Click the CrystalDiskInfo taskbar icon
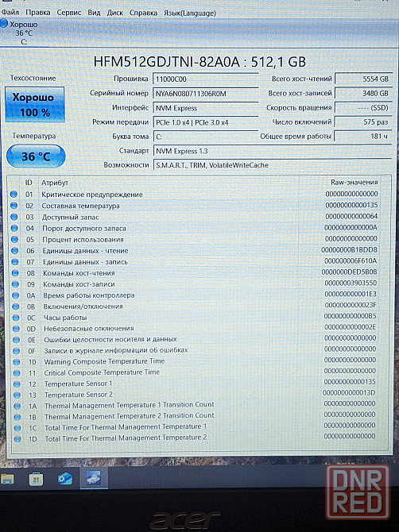 pos(93,478)
